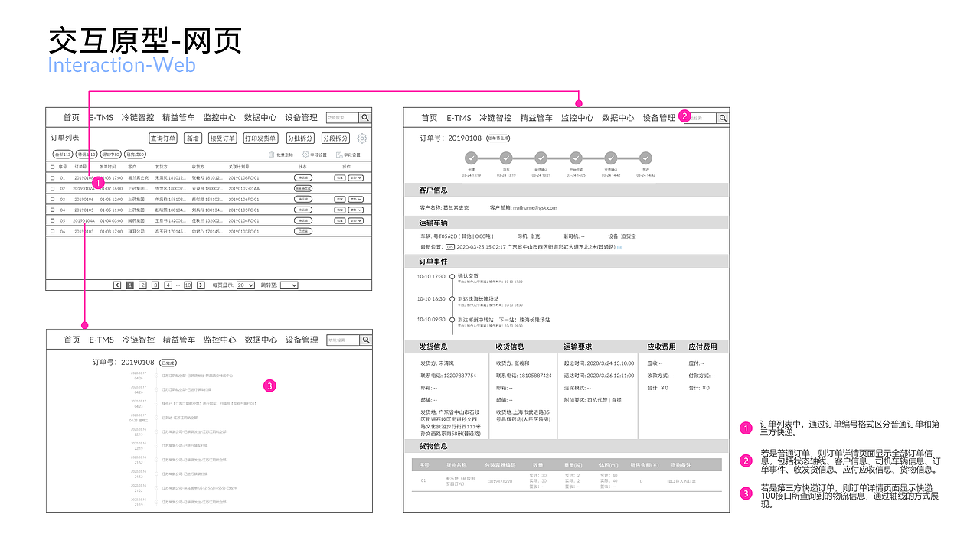Screen dimensions: 980x550
Task: Click the search magnifier on the detail page
Action: click(724, 117)
